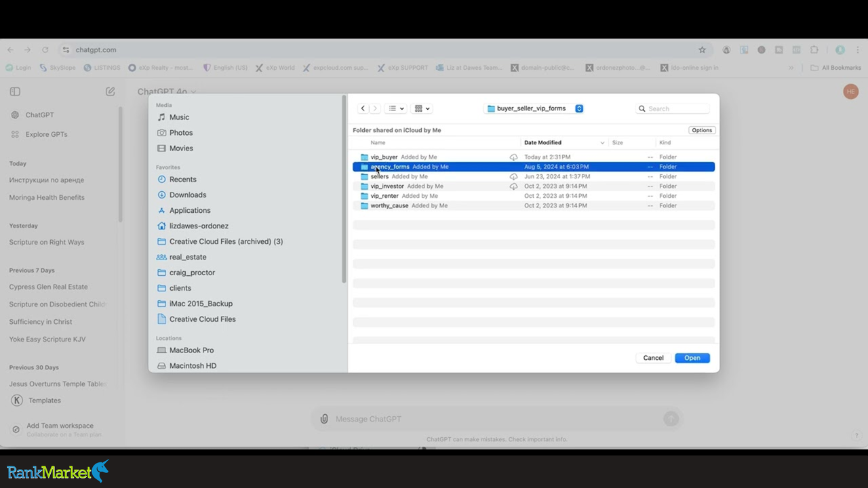
Task: Click iCloud download icon for vip_buyer
Action: point(513,157)
